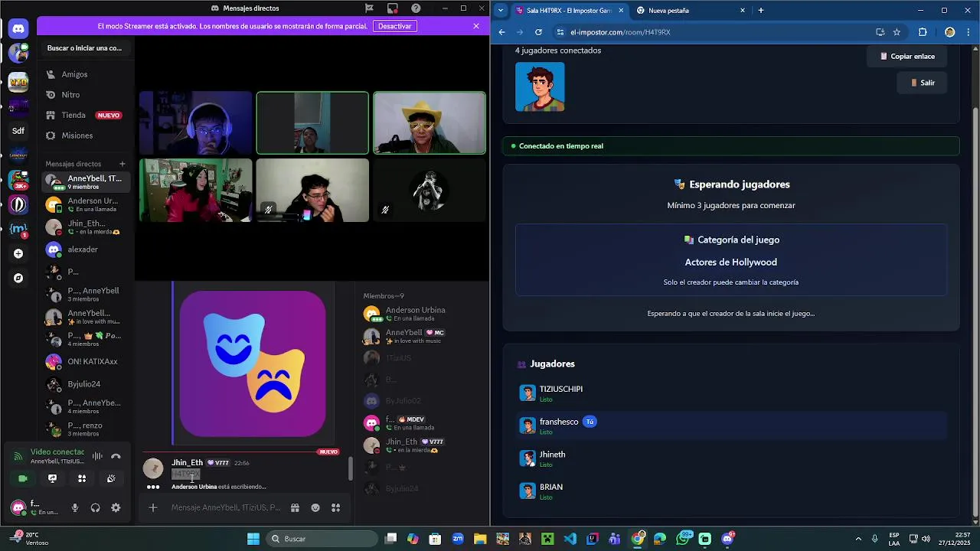Open Sdf server in Discord sidebar

pos(18,131)
